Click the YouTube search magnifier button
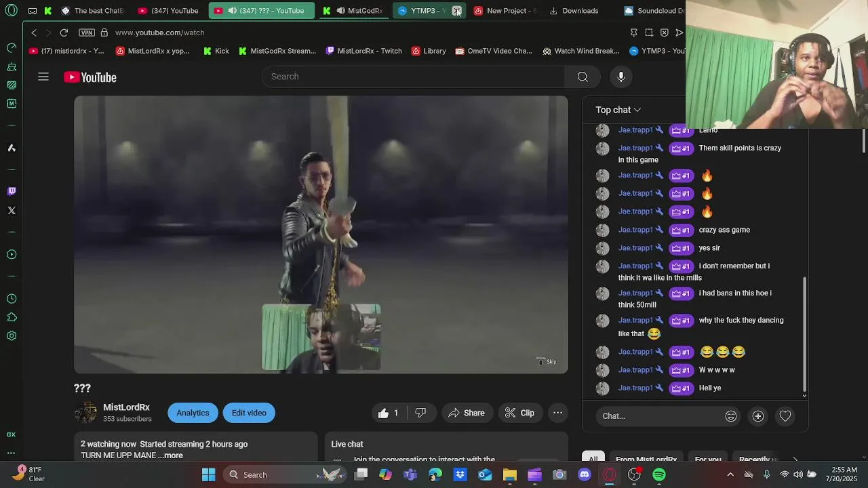Viewport: 868px width, 488px height. click(x=583, y=77)
